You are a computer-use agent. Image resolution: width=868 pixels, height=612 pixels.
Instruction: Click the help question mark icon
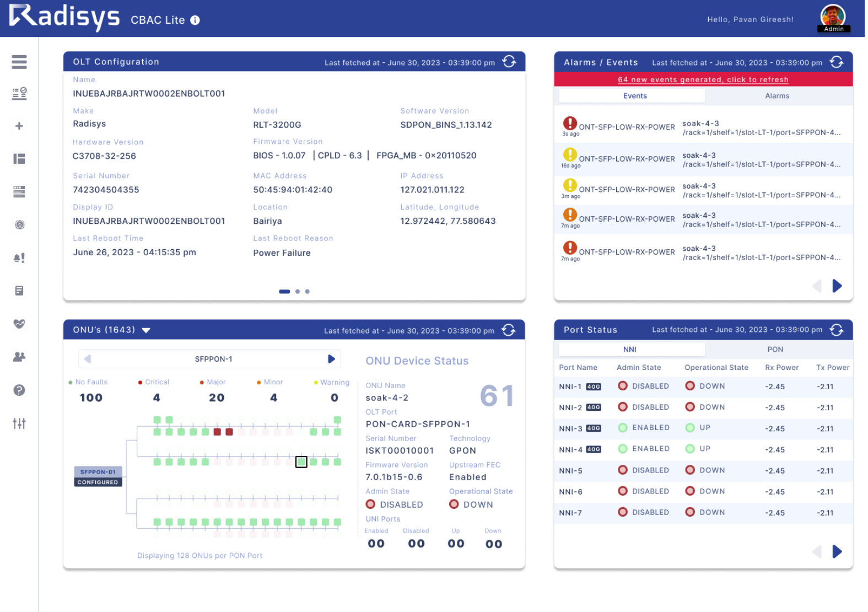coord(19,390)
